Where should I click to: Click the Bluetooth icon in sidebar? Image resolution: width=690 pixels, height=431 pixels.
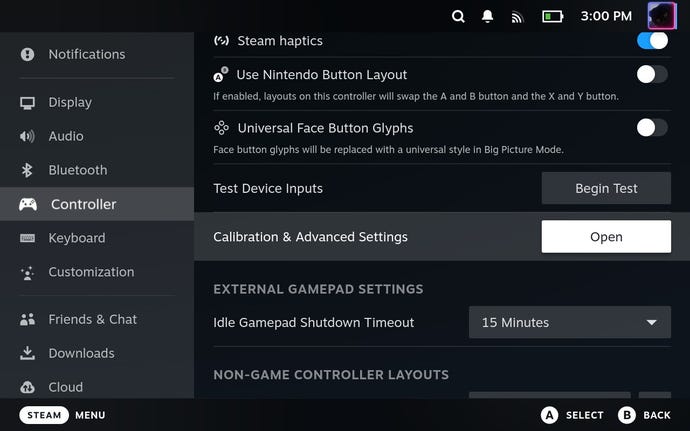coord(28,170)
